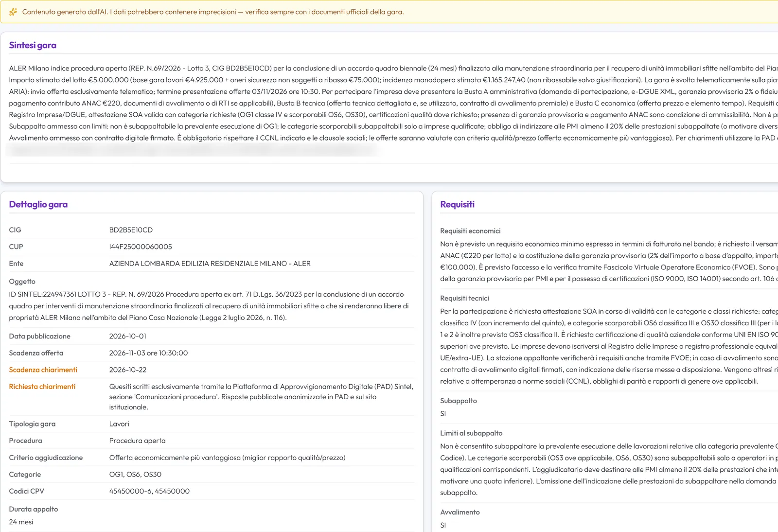Click the 'Criterio aggiudicazione' label
Screen dimensions: 778x532
46,458
